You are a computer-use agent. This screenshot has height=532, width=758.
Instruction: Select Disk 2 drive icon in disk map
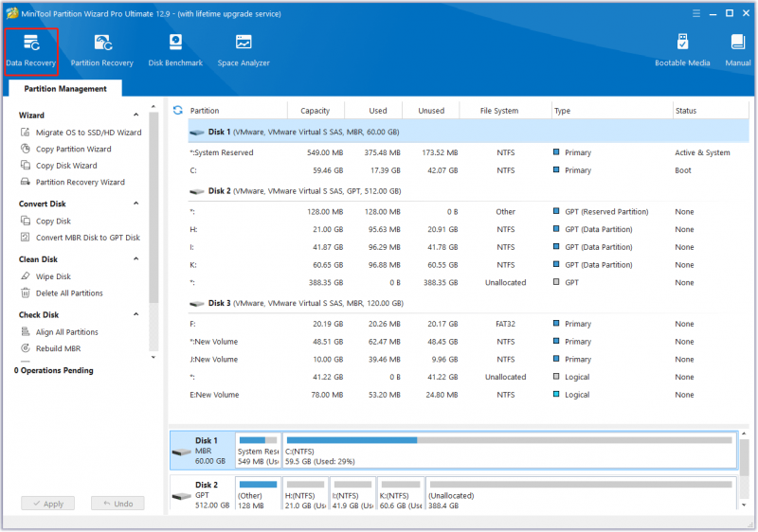click(182, 496)
